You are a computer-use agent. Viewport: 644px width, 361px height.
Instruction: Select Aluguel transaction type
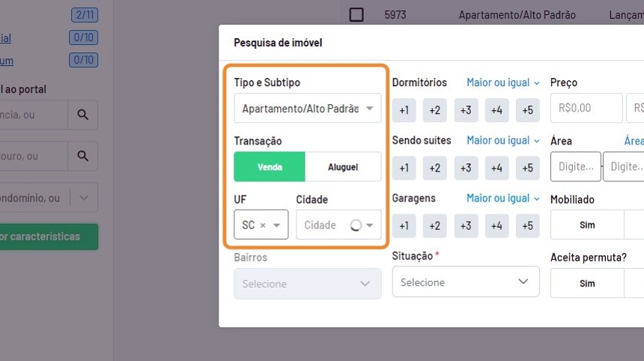pos(343,167)
